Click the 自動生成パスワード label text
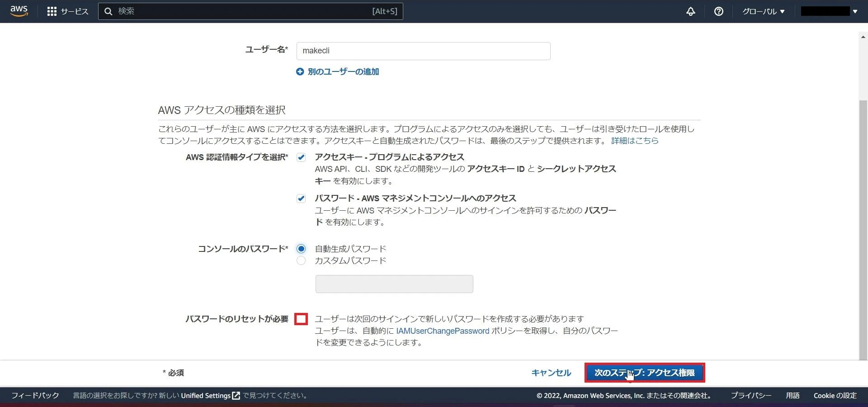 350,249
